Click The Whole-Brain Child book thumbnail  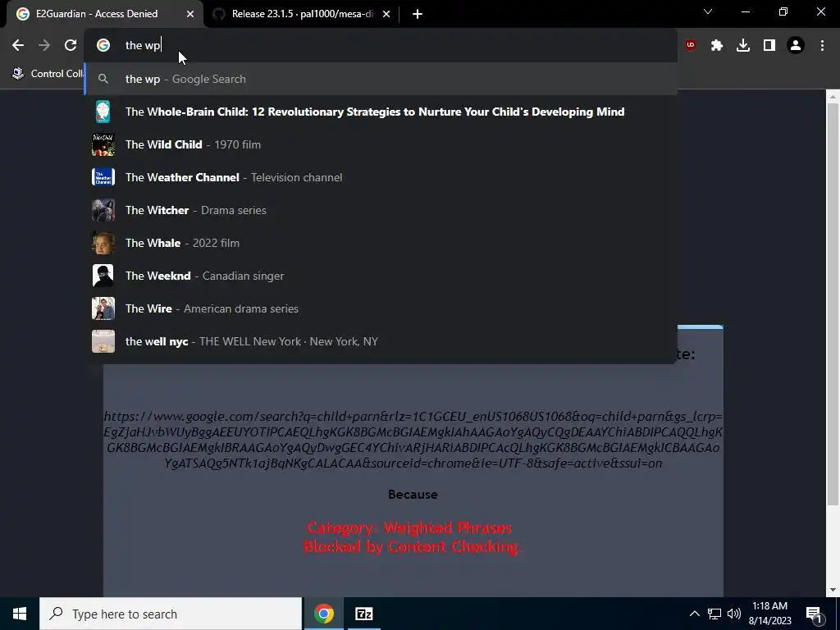pyautogui.click(x=103, y=112)
